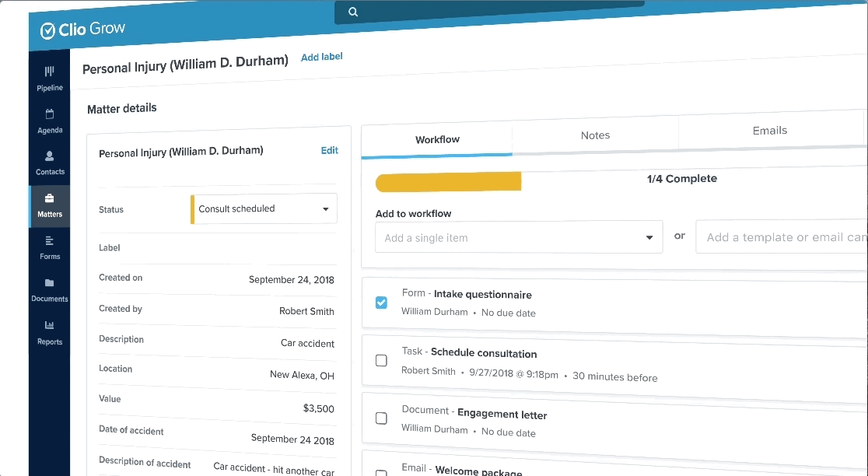The width and height of the screenshot is (868, 476).
Task: Open the Forms sidebar icon
Action: (50, 241)
